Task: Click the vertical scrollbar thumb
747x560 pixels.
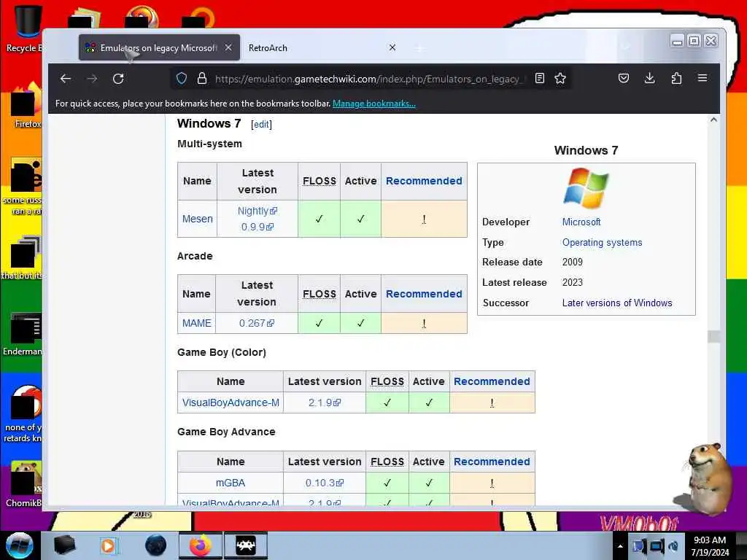Action: pos(713,336)
